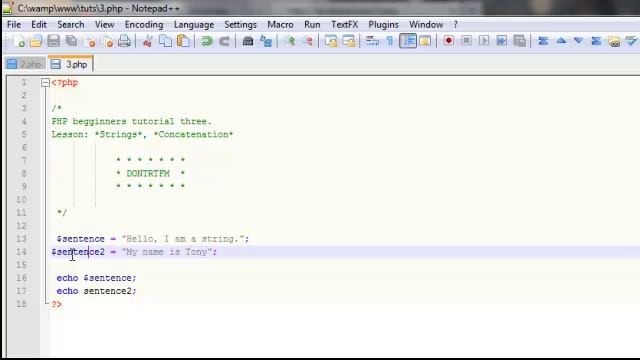The width and height of the screenshot is (640, 360).
Task: Open the Settings menu
Action: 240,25
